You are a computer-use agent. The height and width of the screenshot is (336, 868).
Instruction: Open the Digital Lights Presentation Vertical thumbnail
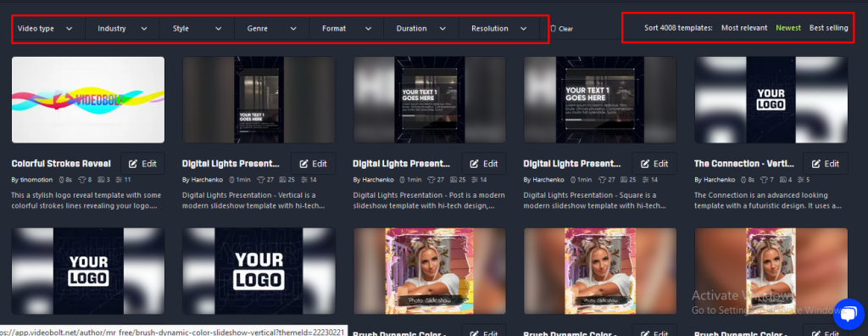pyautogui.click(x=259, y=100)
